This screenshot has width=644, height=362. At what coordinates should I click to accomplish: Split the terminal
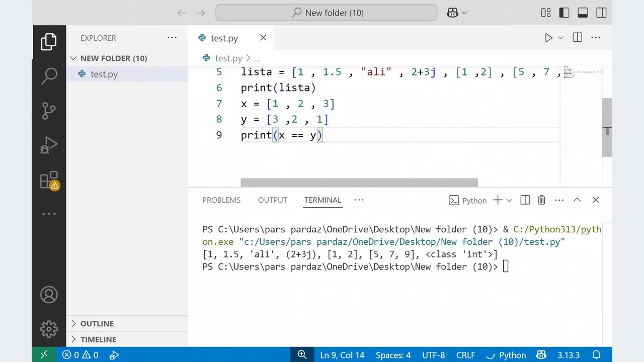coord(525,200)
